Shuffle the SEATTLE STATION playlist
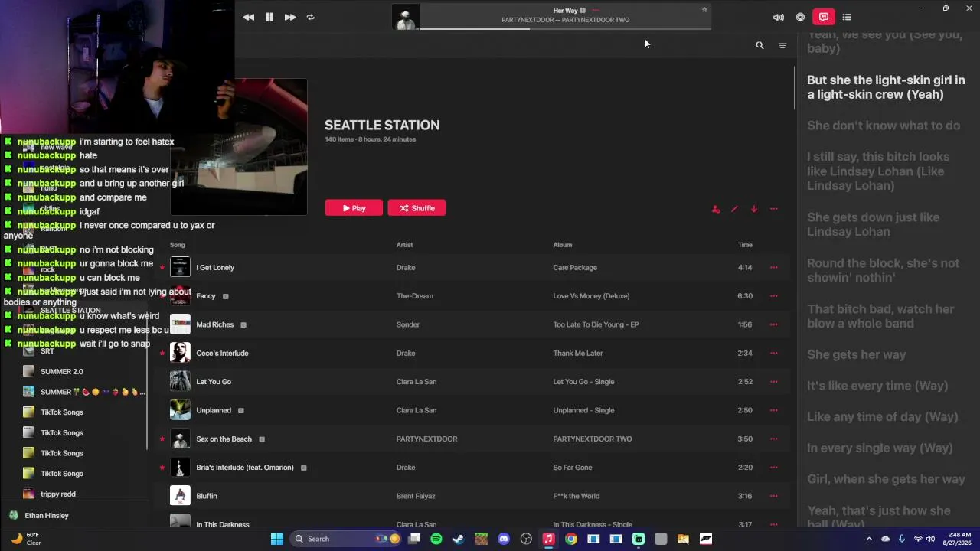This screenshot has height=551, width=980. tap(416, 208)
